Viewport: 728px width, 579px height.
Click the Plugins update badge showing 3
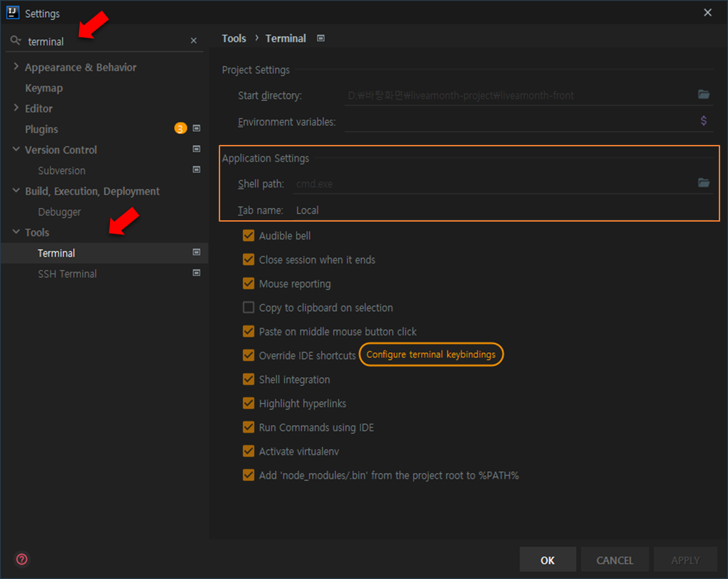click(180, 129)
